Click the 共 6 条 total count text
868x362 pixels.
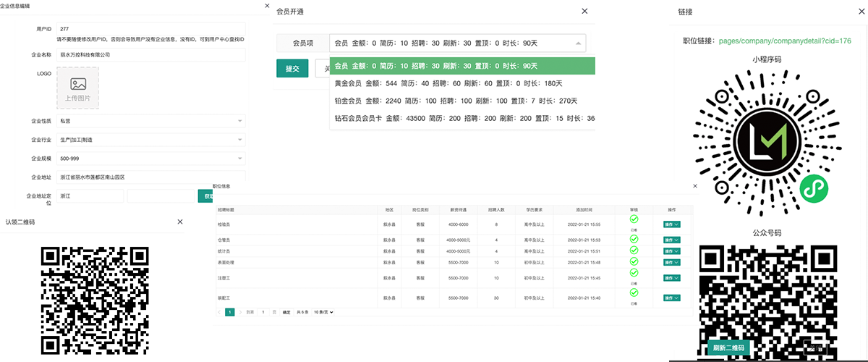click(x=303, y=312)
